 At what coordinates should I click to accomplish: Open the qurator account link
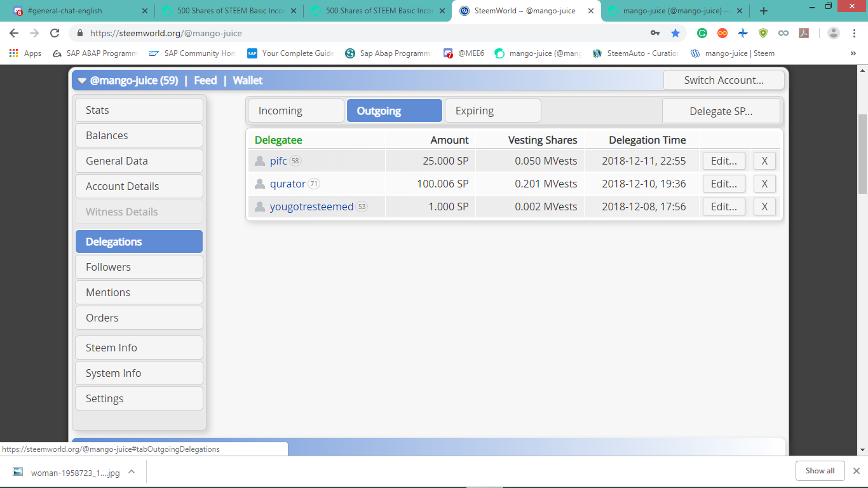click(288, 184)
